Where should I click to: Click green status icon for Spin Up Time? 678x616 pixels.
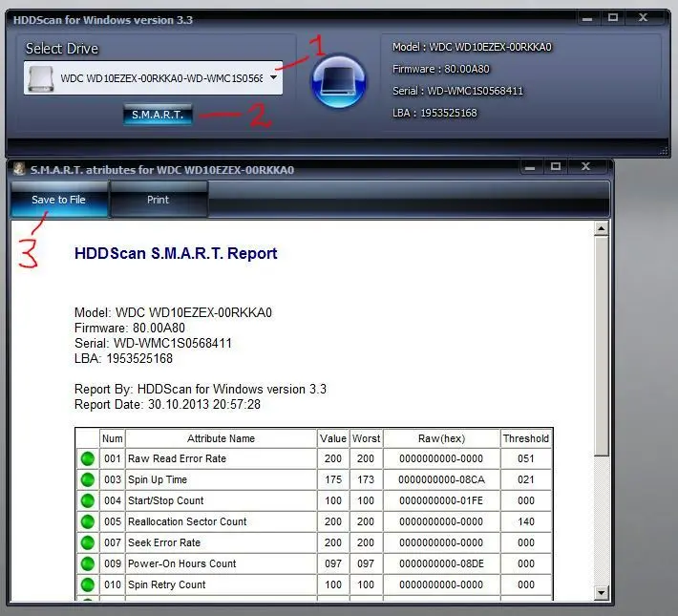point(88,479)
